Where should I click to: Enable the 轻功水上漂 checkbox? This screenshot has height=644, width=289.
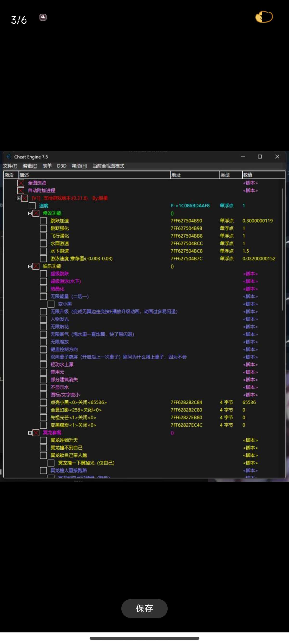click(x=43, y=364)
